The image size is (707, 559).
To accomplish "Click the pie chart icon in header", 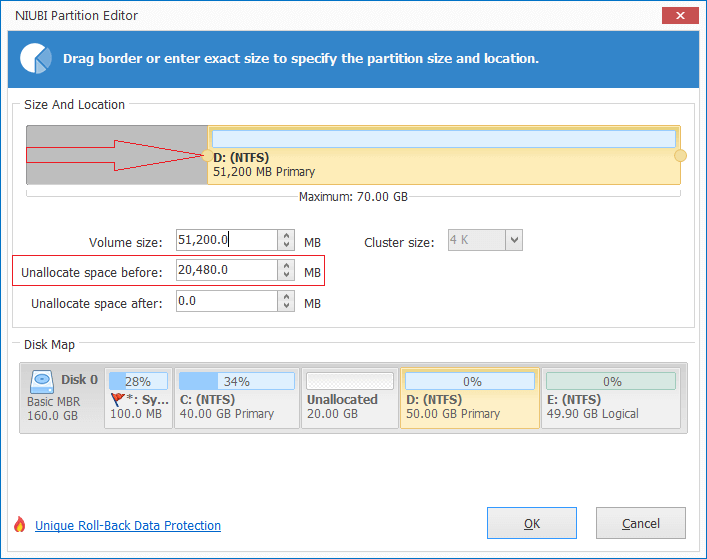I will pyautogui.click(x=36, y=59).
